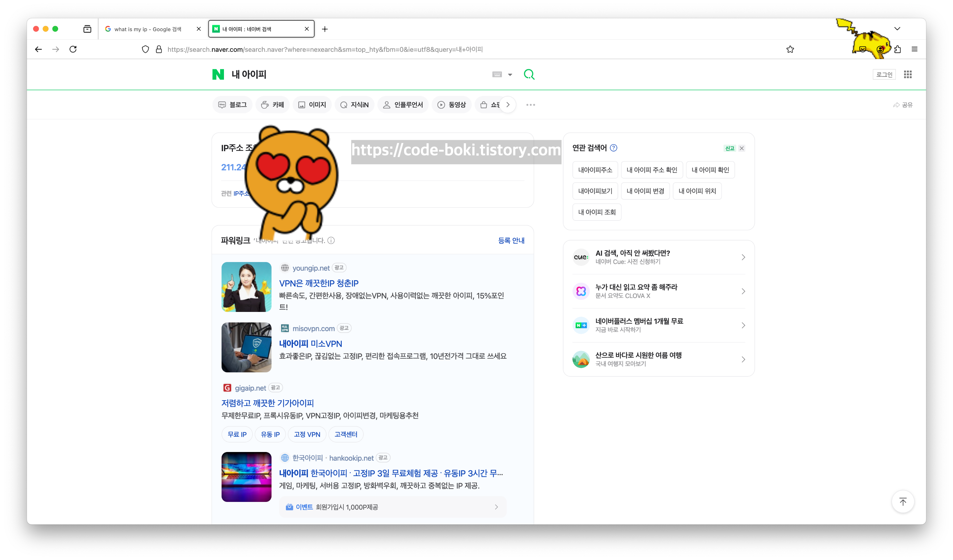Reload the page with the refresh icon
Screen dimensions: 953x560
pos(73,49)
